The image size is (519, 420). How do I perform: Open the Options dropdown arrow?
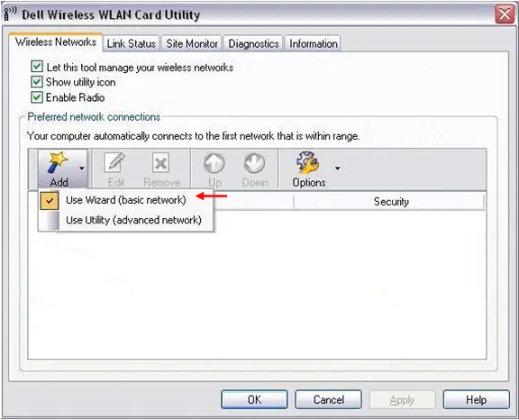[337, 169]
